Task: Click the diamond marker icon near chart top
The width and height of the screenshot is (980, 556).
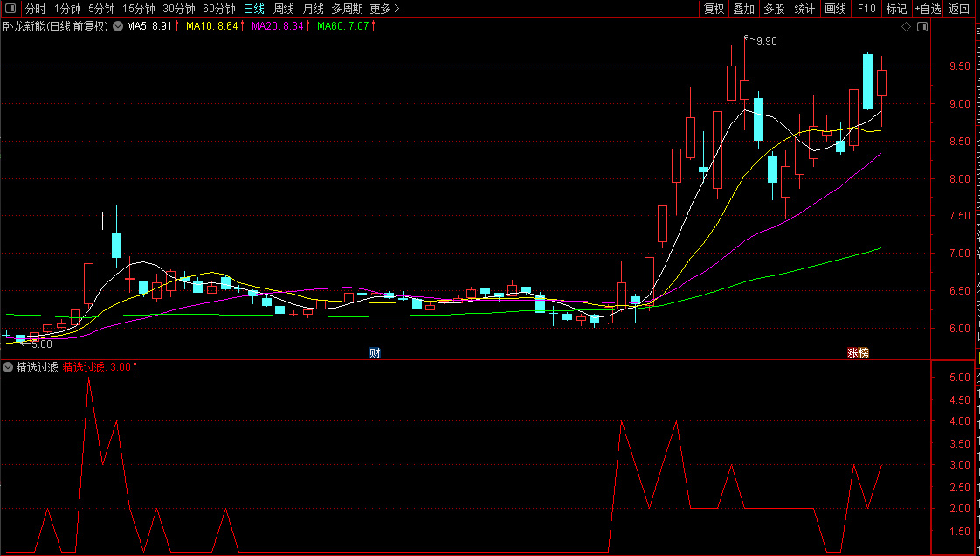Action: (x=907, y=27)
